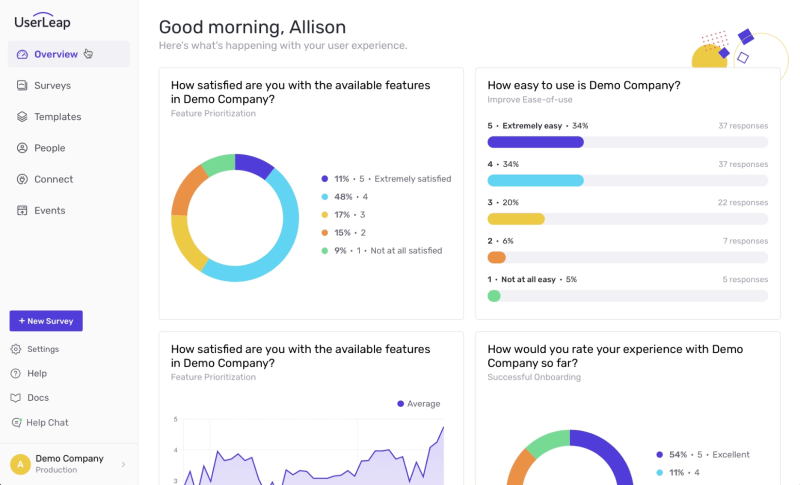Create a survey with New Survey button
This screenshot has width=800, height=485.
[46, 321]
